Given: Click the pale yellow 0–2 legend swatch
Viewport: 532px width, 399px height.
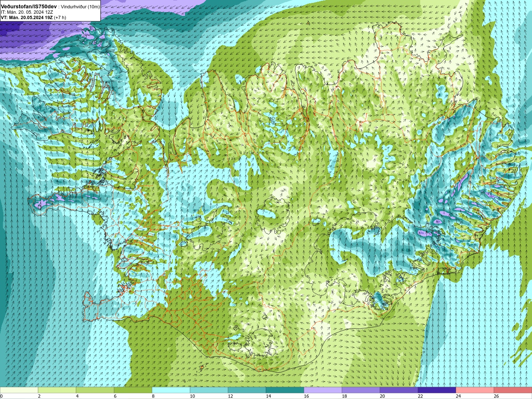Looking at the screenshot, I should tap(19, 390).
